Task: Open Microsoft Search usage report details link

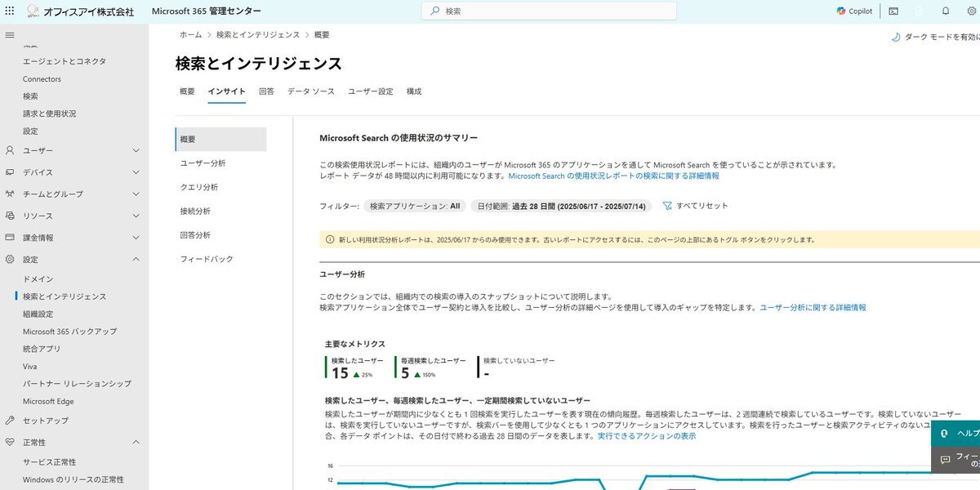Action: tap(613, 176)
